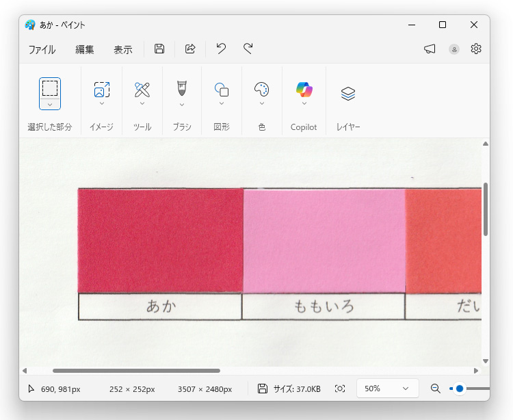Open Paint settings gear
Viewport: 513px width, 420px height.
point(476,49)
